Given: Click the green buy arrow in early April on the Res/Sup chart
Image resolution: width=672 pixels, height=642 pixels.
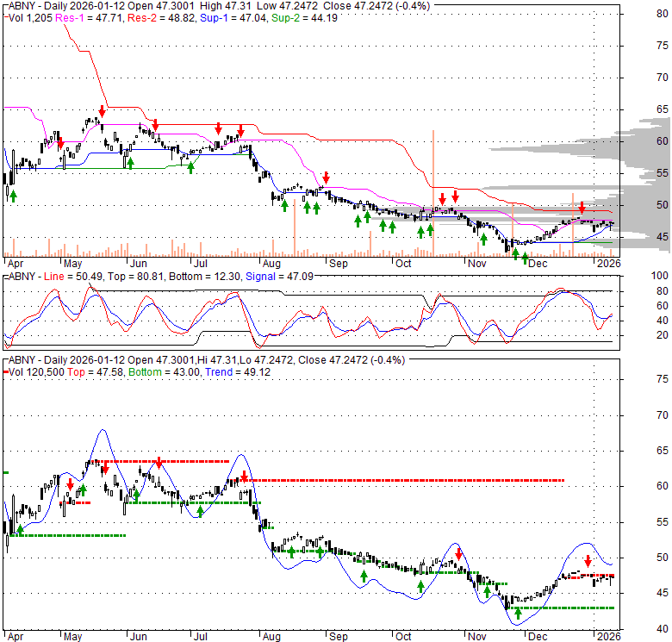Looking at the screenshot, I should 13,196.
